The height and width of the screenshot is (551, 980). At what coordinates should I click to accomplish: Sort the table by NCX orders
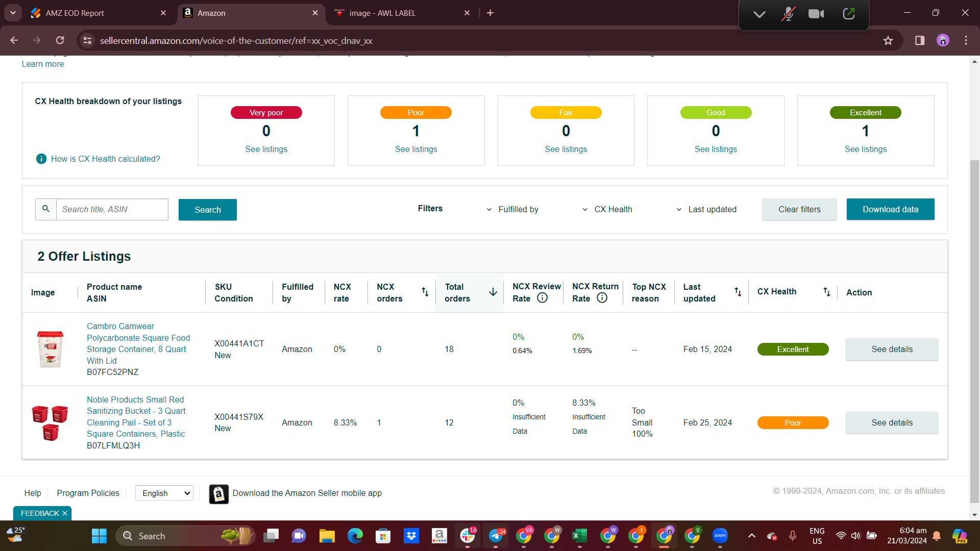[425, 292]
